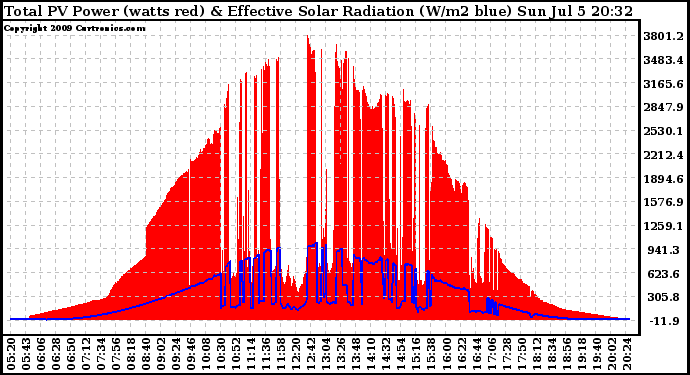Pick the 08:18 time label
The height and width of the screenshot is (375, 690).
click(x=131, y=354)
